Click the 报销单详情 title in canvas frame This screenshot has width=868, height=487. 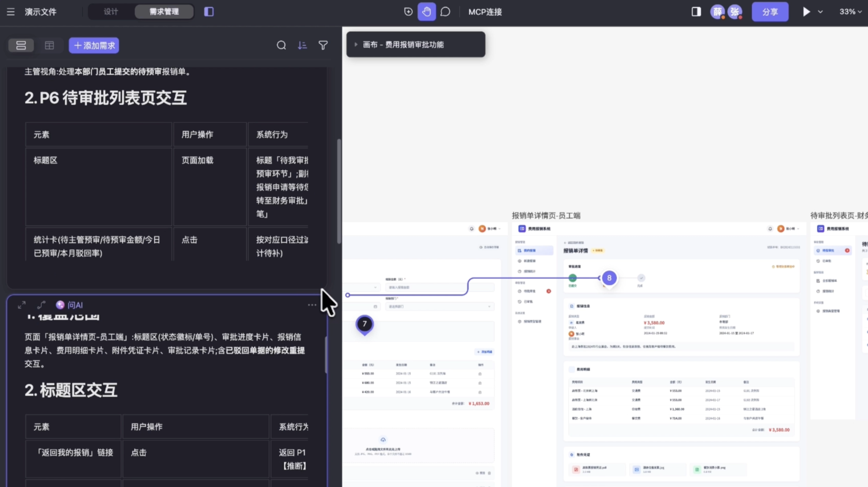[575, 250]
